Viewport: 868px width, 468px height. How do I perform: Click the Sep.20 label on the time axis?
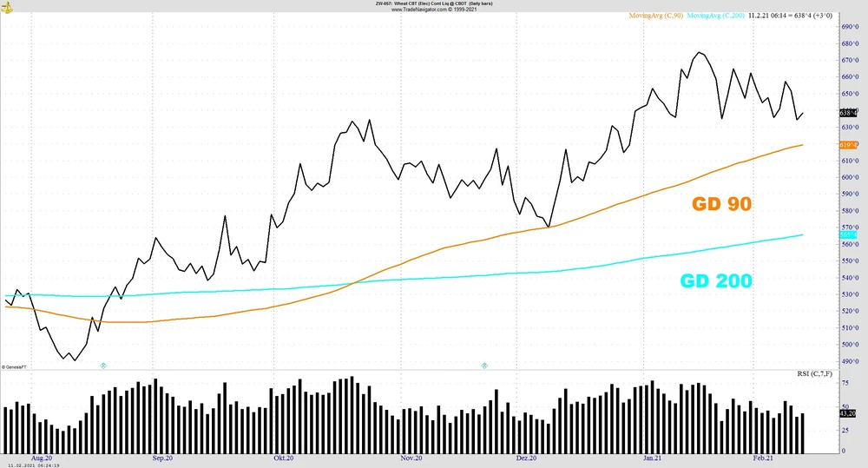click(162, 458)
